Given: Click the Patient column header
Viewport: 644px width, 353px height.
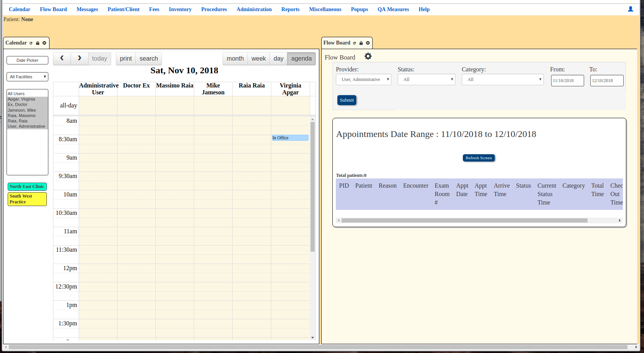Looking at the screenshot, I should (363, 186).
